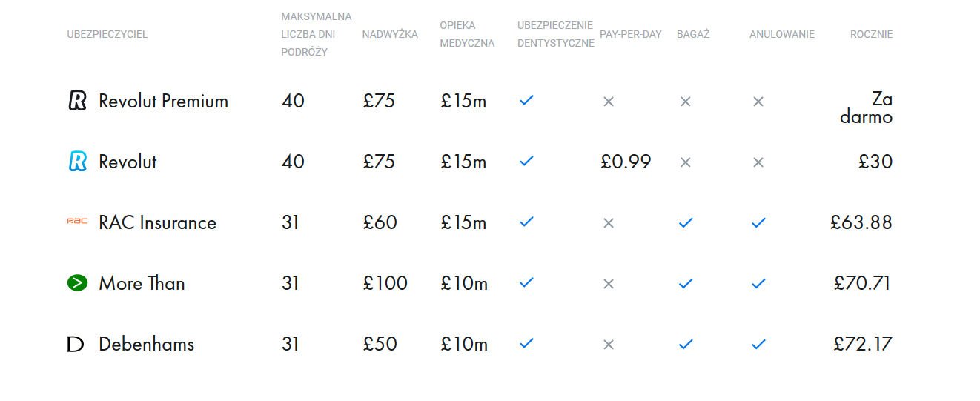This screenshot has width=980, height=401.
Task: Click the green More Than logo icon
Action: pyautogui.click(x=77, y=282)
